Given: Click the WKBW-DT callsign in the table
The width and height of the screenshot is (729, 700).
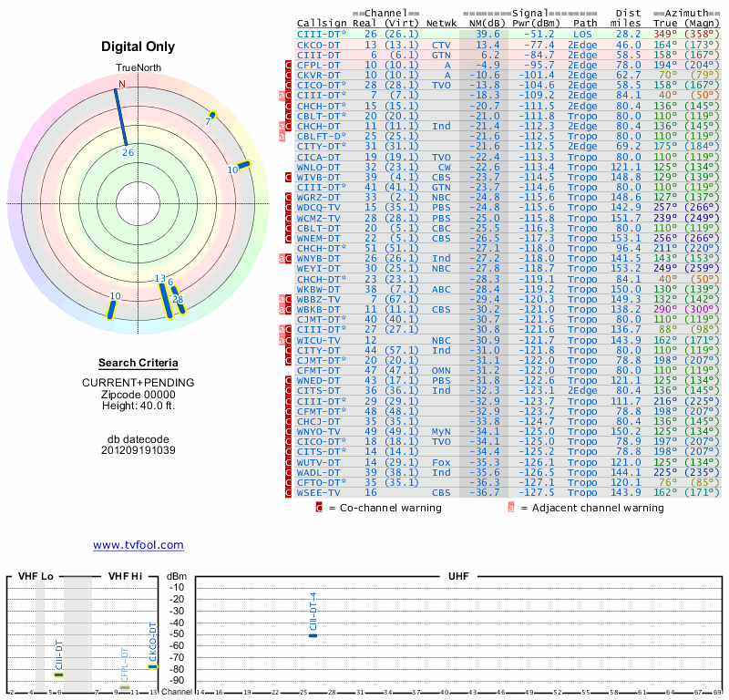Looking at the screenshot, I should click(319, 289).
